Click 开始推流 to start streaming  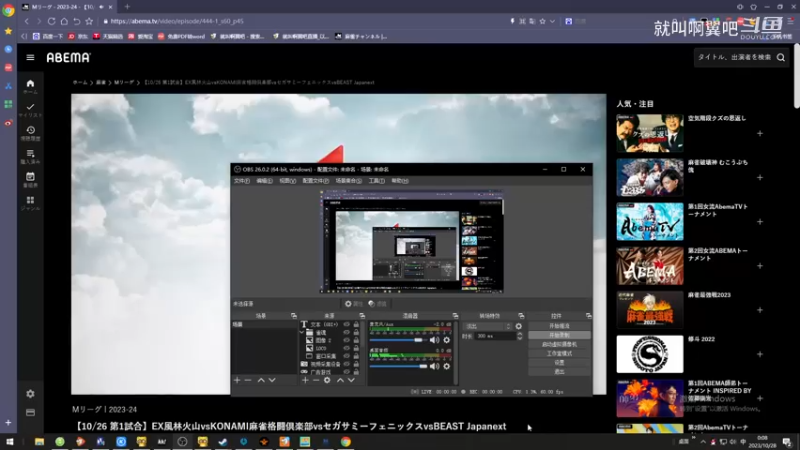tap(559, 326)
